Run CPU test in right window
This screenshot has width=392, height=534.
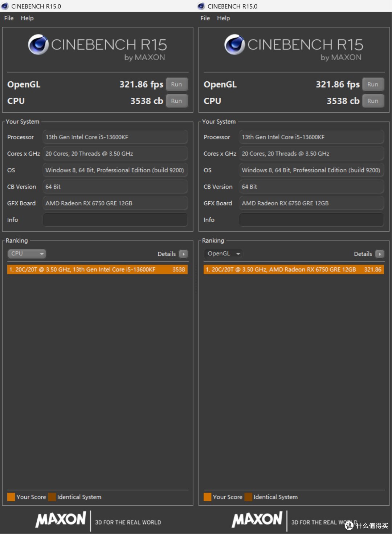click(373, 101)
